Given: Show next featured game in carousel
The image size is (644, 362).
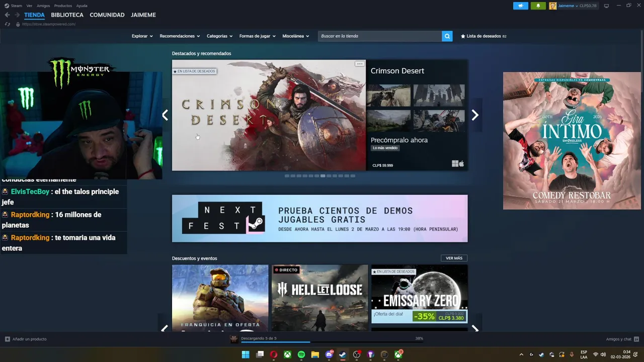Looking at the screenshot, I should (474, 115).
